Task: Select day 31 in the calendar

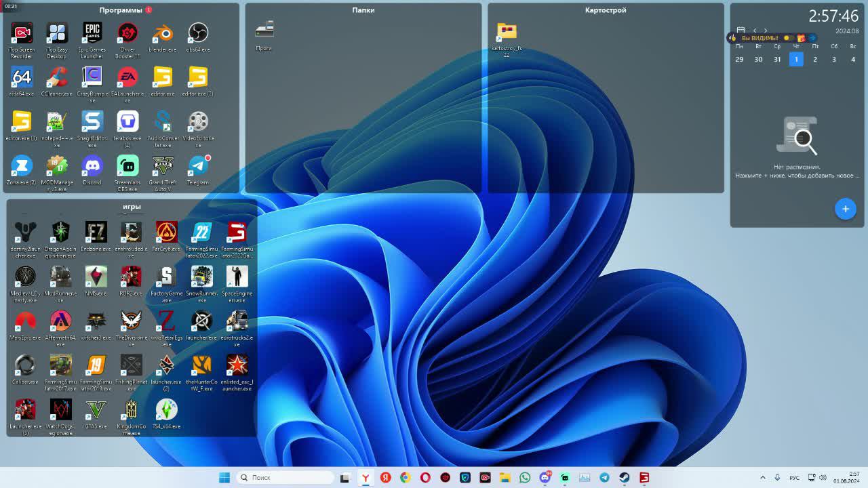Action: coord(777,60)
